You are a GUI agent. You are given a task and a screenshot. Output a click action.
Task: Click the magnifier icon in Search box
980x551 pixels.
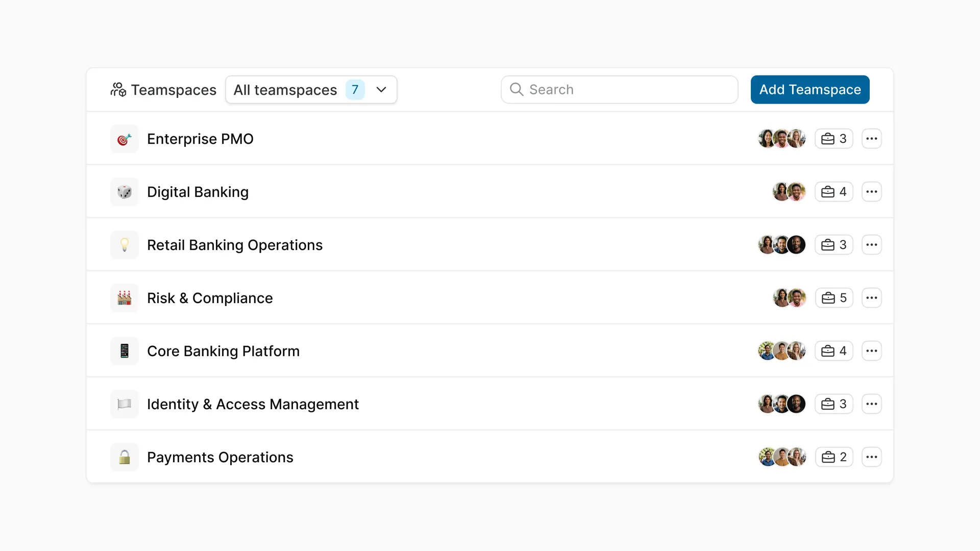(517, 90)
